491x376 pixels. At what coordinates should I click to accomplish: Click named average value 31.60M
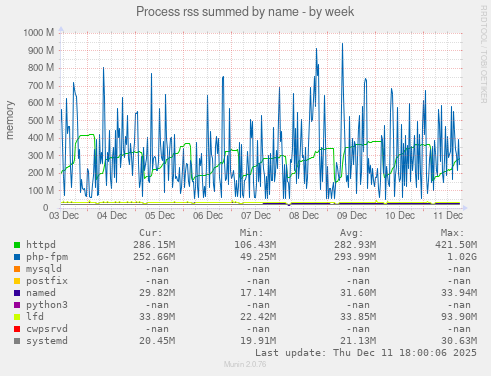[358, 293]
